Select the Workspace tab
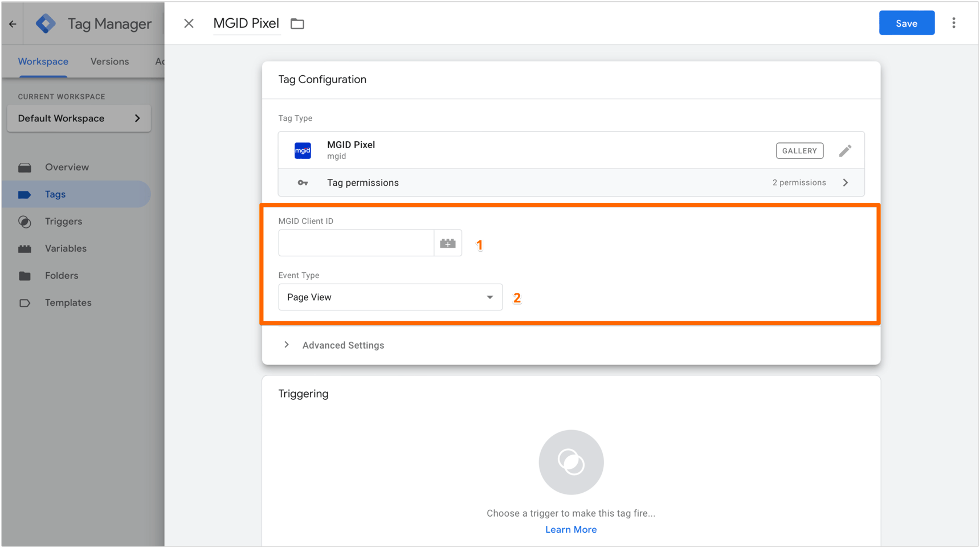Viewport: 980px width, 548px height. click(43, 62)
